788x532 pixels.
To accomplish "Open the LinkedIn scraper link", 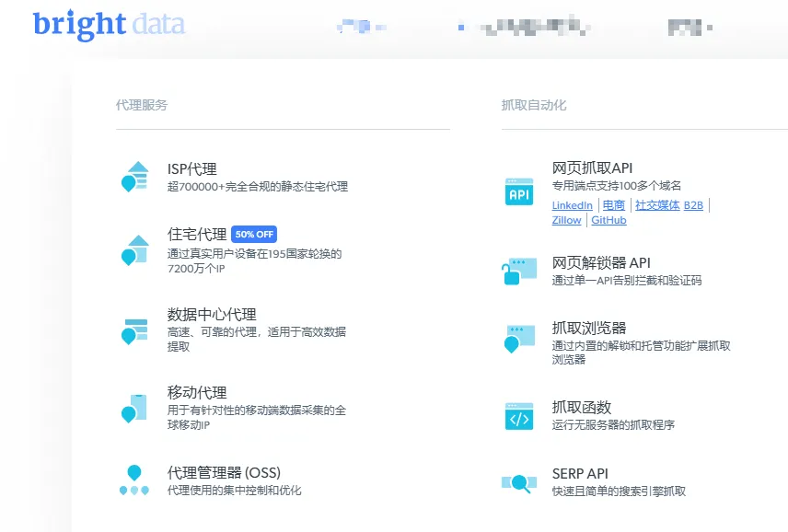I will coord(572,205).
